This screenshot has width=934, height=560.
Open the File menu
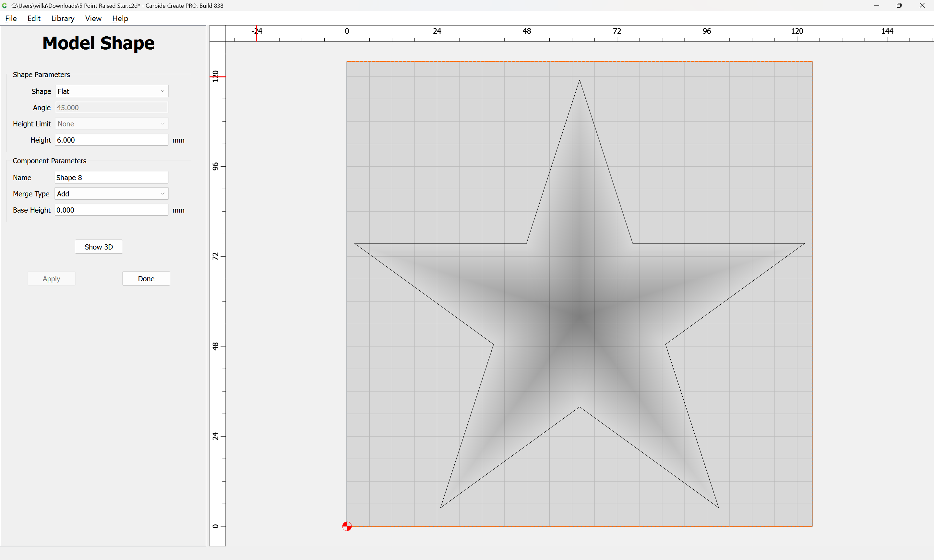coord(11,18)
